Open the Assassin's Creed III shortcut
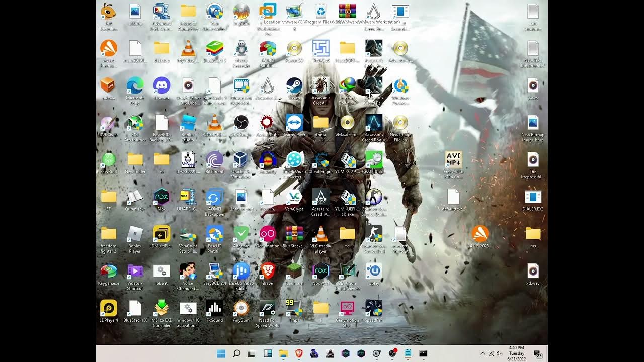The image size is (644, 362). tap(320, 90)
